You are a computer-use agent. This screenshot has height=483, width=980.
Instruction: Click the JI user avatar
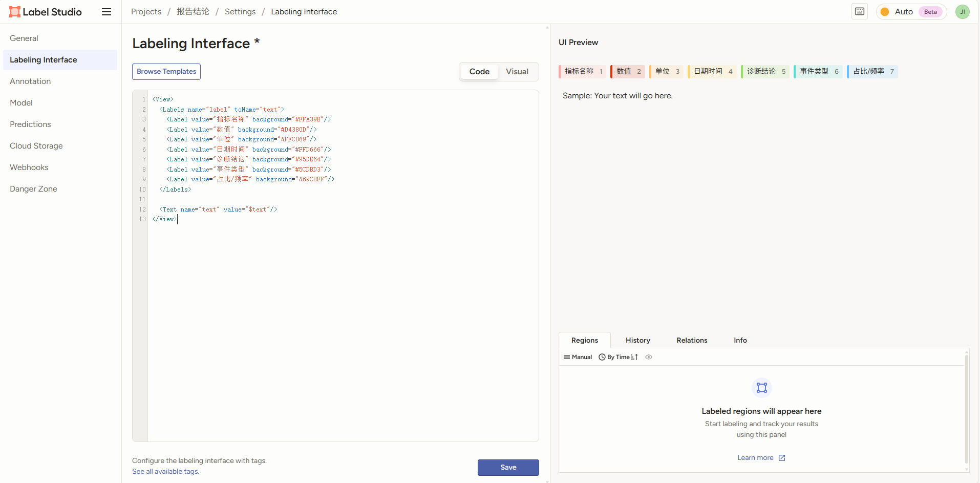962,12
